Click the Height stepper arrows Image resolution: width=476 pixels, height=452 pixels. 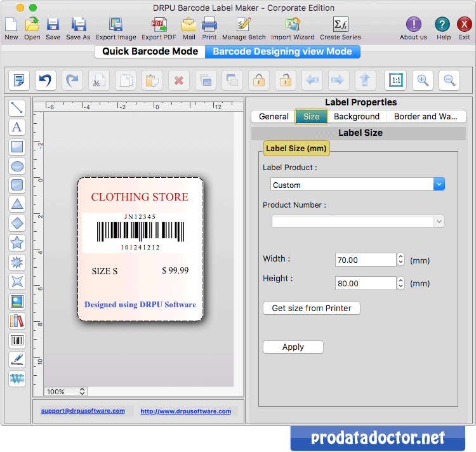(400, 283)
